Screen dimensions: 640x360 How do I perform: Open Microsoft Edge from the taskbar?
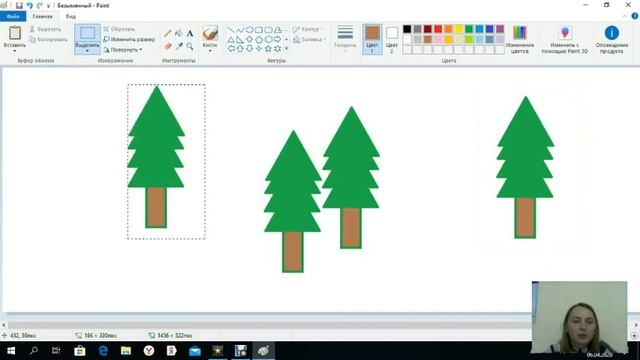pyautogui.click(x=103, y=351)
